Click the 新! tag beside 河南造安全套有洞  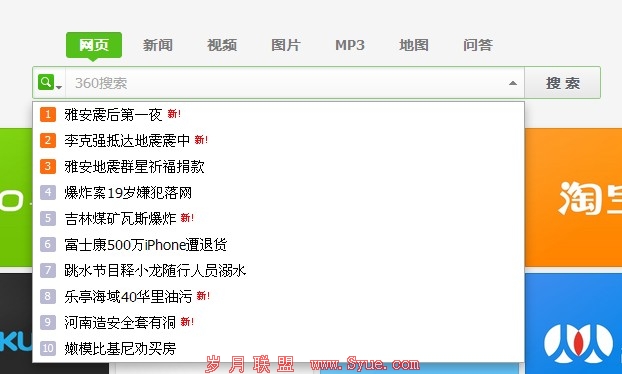187,322
